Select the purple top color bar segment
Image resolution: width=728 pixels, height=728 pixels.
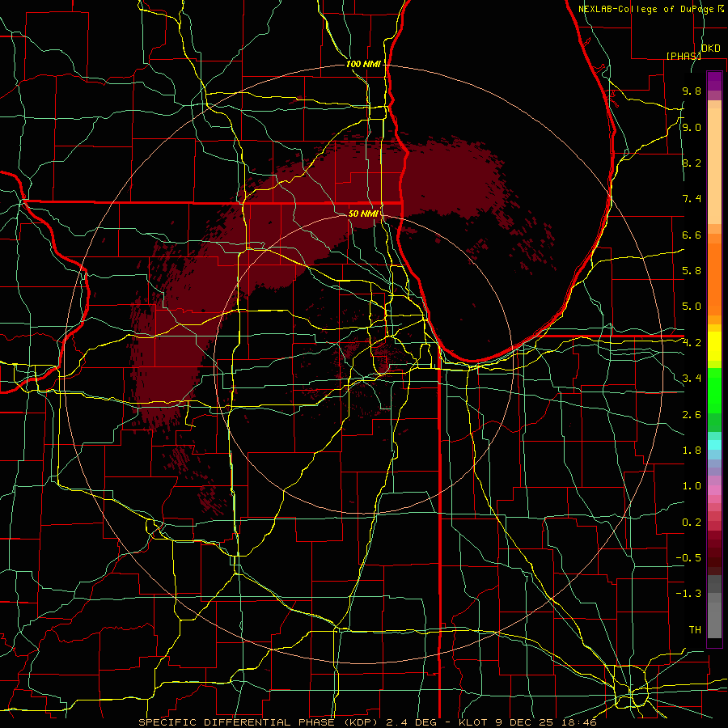click(714, 81)
